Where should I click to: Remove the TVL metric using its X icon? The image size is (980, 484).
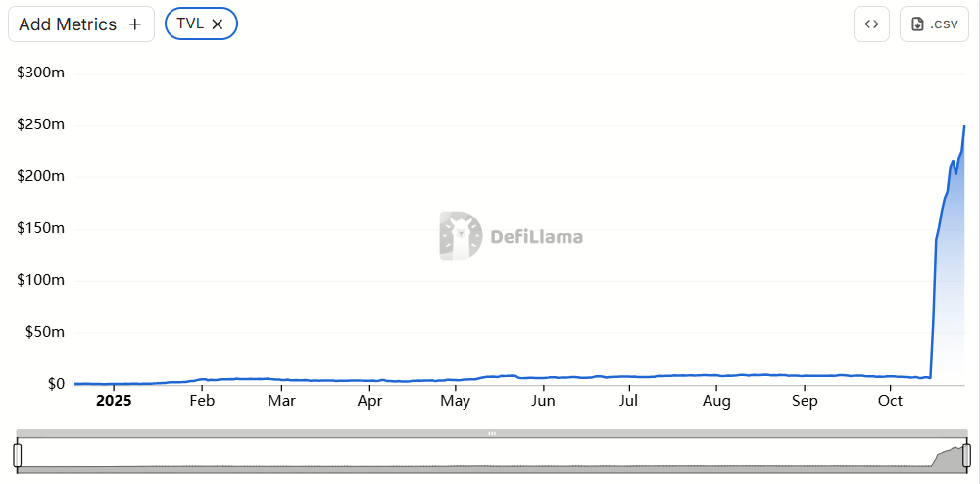click(218, 24)
